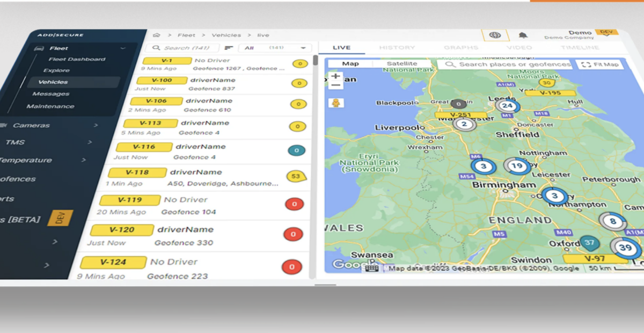Open the GRAPHS tab
Screen dimensions: 644x333
tap(460, 48)
